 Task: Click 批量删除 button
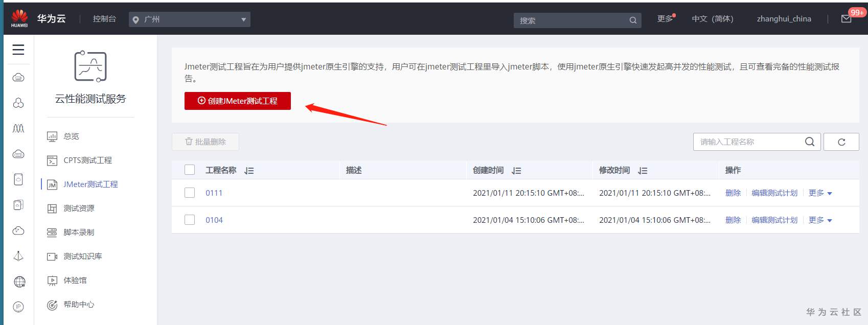pos(205,142)
